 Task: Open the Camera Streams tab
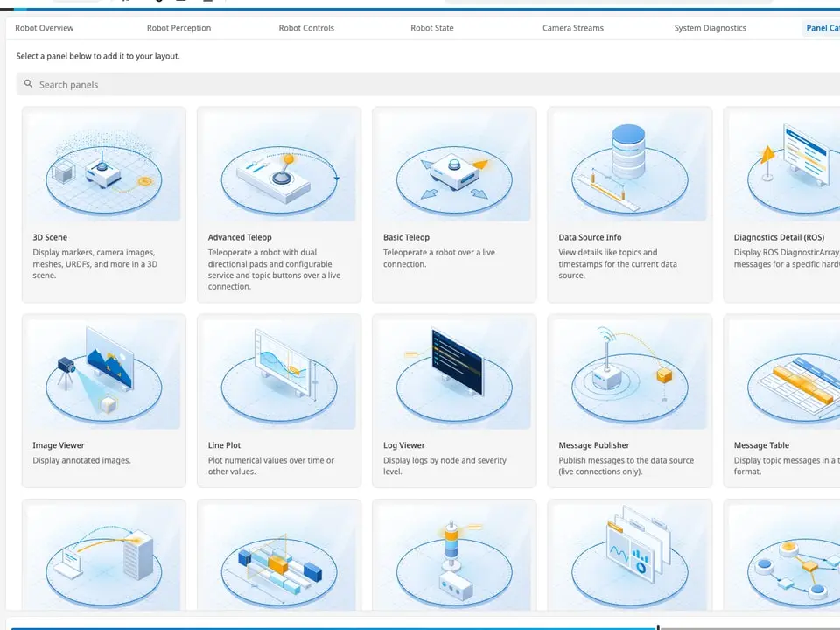(573, 28)
